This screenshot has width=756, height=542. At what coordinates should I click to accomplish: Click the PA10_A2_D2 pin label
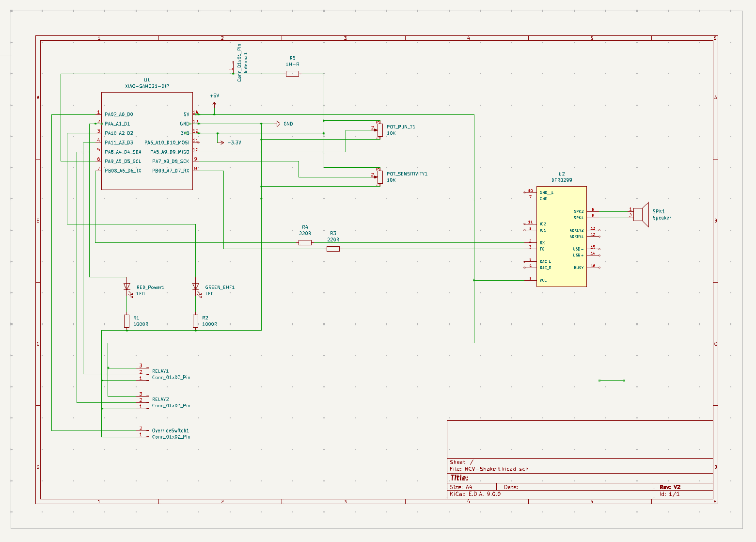(x=119, y=133)
